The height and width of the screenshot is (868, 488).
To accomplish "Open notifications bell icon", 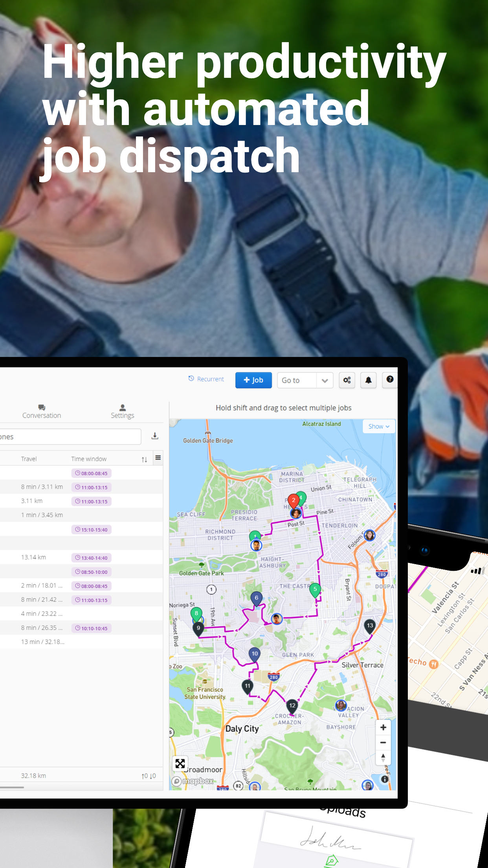I will 369,380.
